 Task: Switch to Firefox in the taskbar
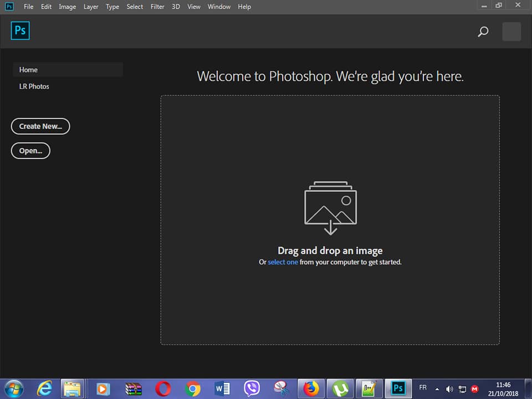point(311,389)
